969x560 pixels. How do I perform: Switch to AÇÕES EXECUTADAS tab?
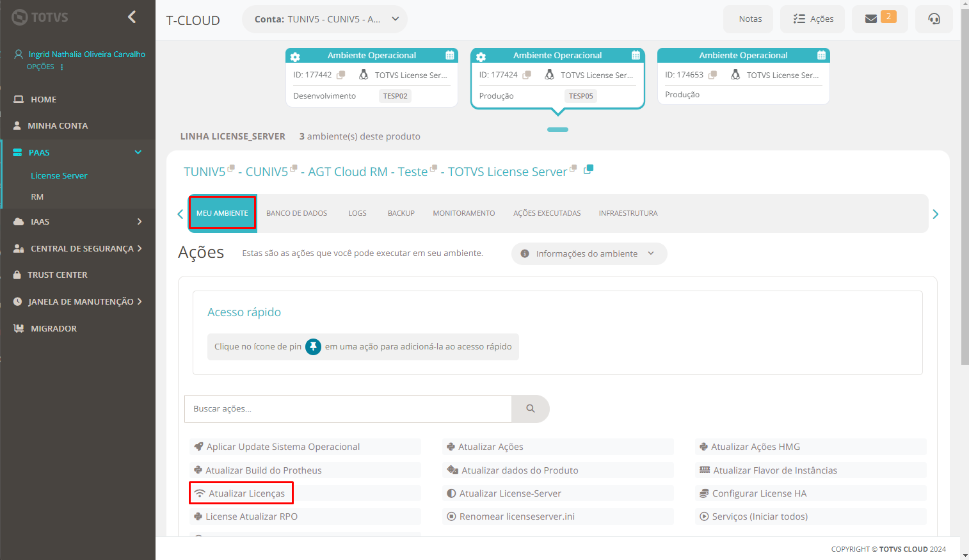[547, 213]
